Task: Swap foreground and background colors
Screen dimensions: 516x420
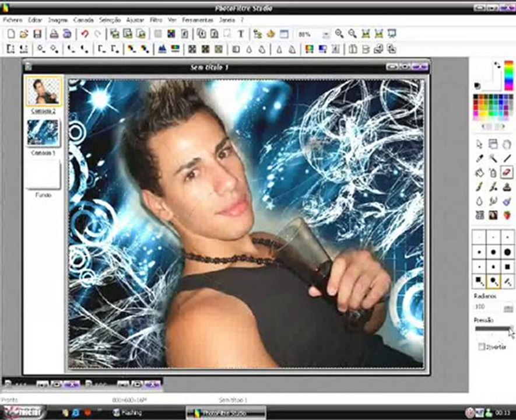Action: point(497,65)
